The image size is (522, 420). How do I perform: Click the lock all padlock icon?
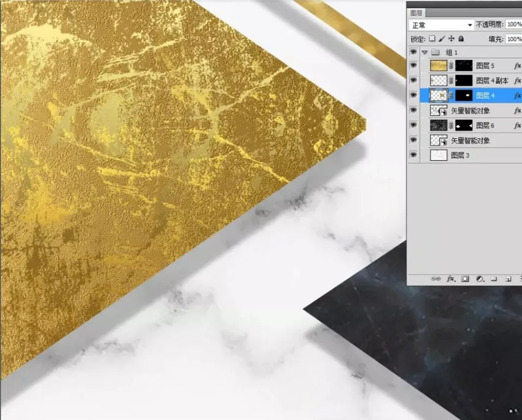click(x=461, y=39)
